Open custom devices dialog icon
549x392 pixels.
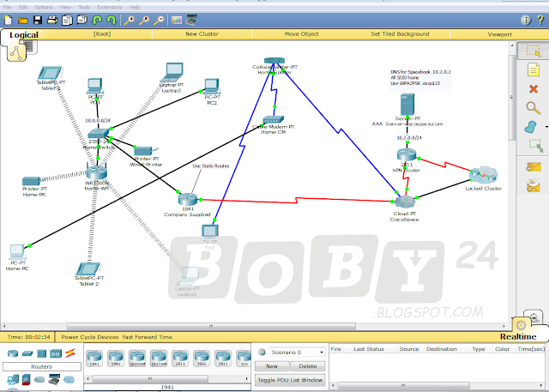tap(191, 20)
